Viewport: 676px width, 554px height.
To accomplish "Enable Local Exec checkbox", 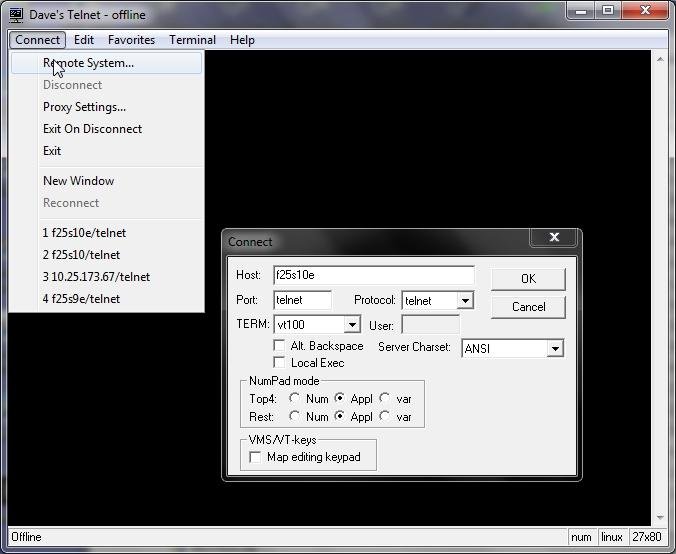I will pos(279,363).
